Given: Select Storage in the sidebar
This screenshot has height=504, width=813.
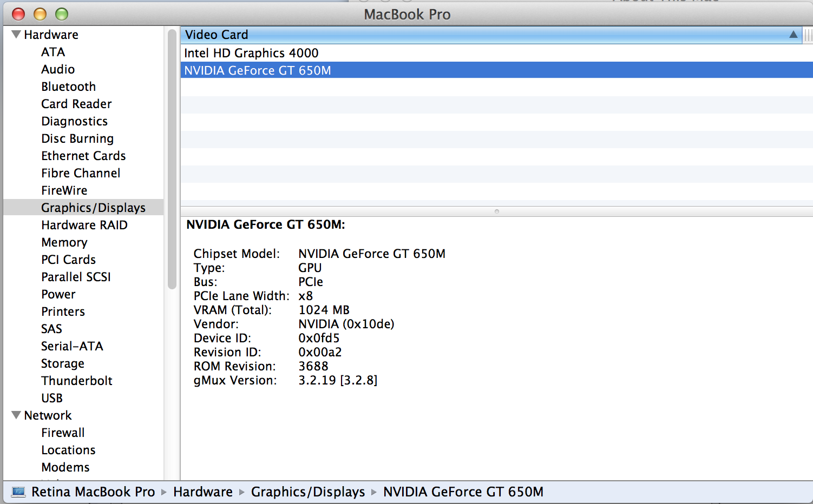Looking at the screenshot, I should (x=63, y=363).
